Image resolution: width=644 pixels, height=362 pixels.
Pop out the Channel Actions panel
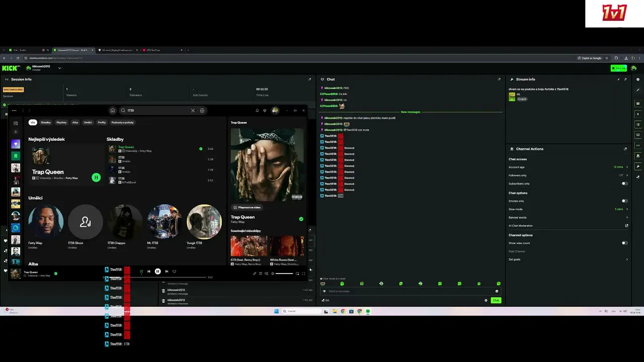[625, 149]
